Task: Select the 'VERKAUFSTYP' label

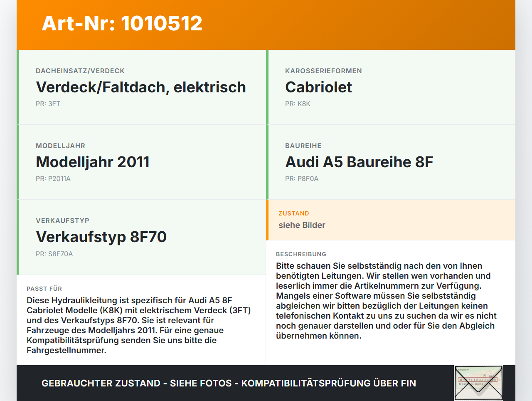Action: click(x=62, y=220)
